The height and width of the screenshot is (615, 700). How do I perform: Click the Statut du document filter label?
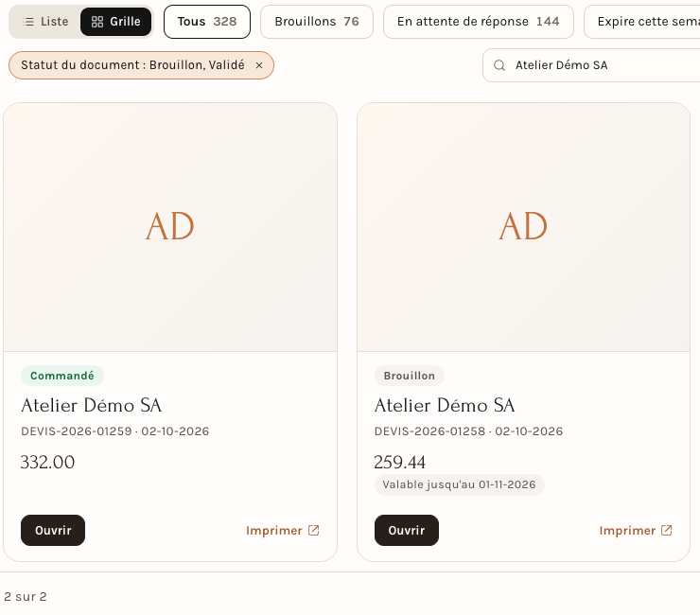click(x=132, y=65)
